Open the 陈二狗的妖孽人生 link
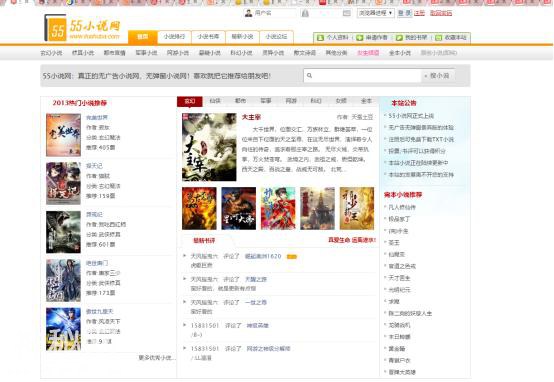The height and width of the screenshot is (382, 554). click(x=410, y=313)
